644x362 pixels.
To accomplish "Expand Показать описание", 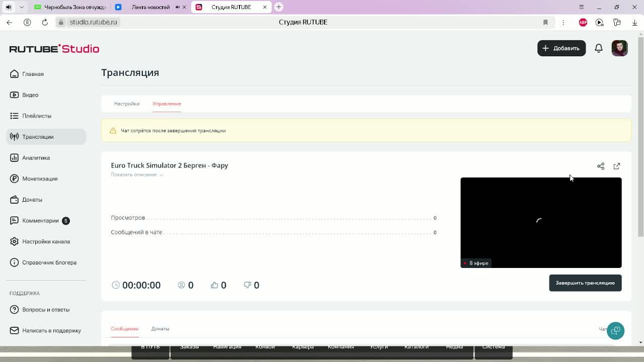I will (137, 174).
